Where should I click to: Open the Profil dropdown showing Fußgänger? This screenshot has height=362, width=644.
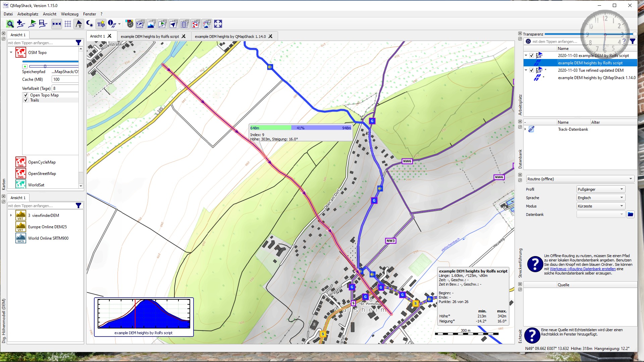click(x=600, y=189)
